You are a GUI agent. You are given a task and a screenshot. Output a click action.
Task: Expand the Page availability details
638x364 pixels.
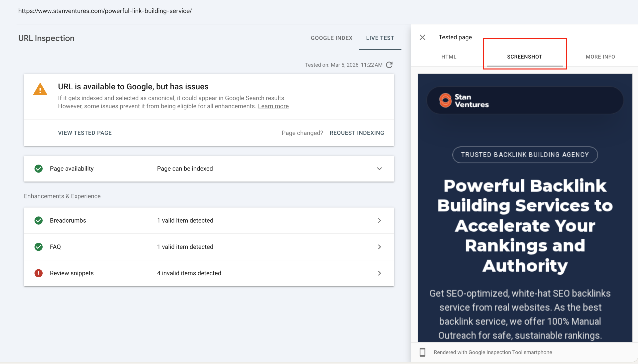point(380,169)
